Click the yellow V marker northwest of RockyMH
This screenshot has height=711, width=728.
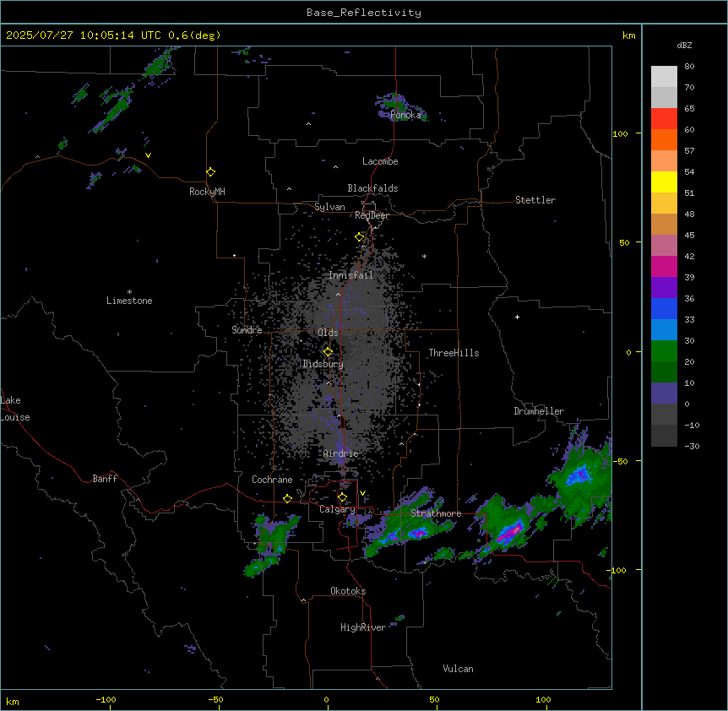coord(148,155)
